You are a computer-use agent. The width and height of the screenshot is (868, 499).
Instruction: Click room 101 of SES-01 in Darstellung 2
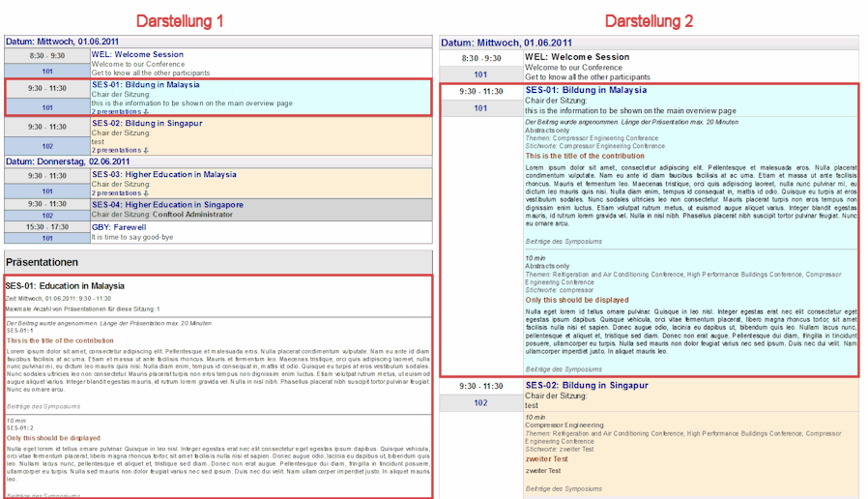(x=480, y=108)
